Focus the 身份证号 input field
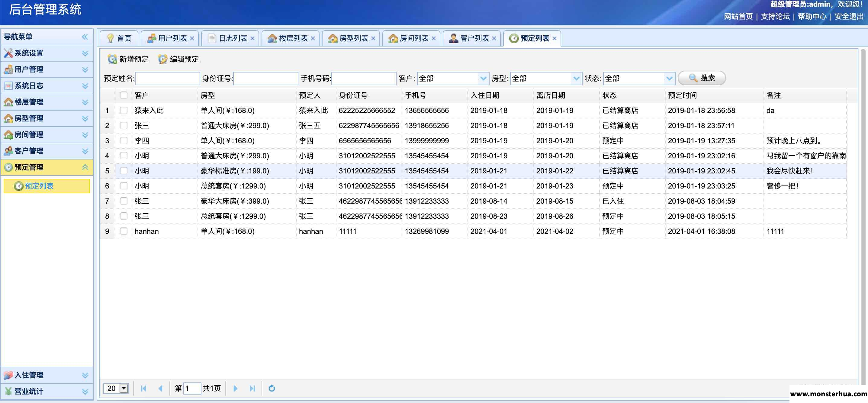The width and height of the screenshot is (868, 403). [x=265, y=79]
